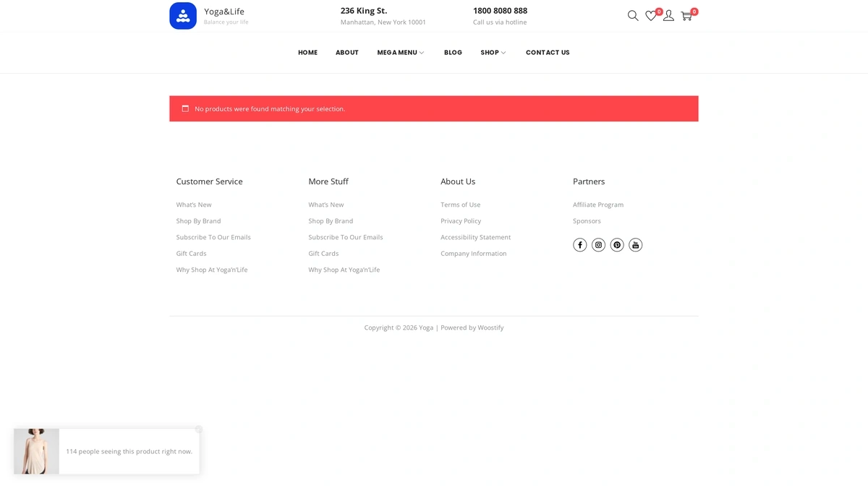Visit the Instagram social icon
The height and width of the screenshot is (488, 868).
pyautogui.click(x=598, y=245)
